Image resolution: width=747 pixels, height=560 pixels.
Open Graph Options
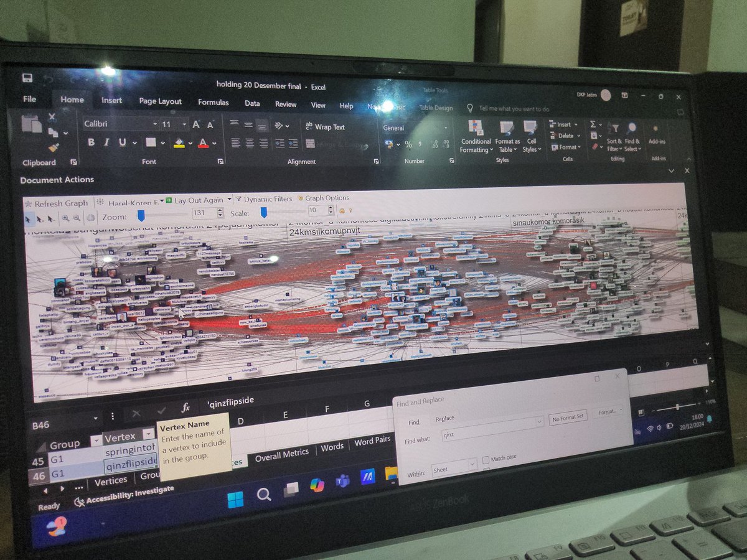click(322, 198)
